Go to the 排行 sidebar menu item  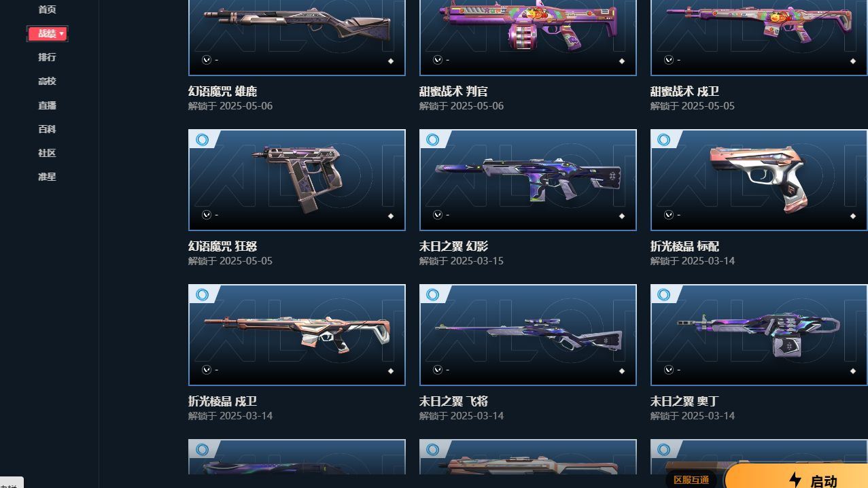click(47, 57)
